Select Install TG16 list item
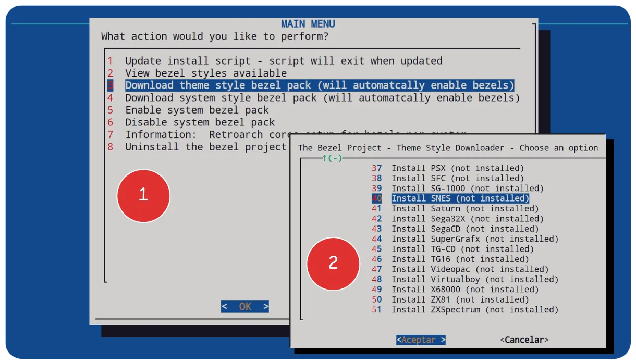 (x=460, y=259)
